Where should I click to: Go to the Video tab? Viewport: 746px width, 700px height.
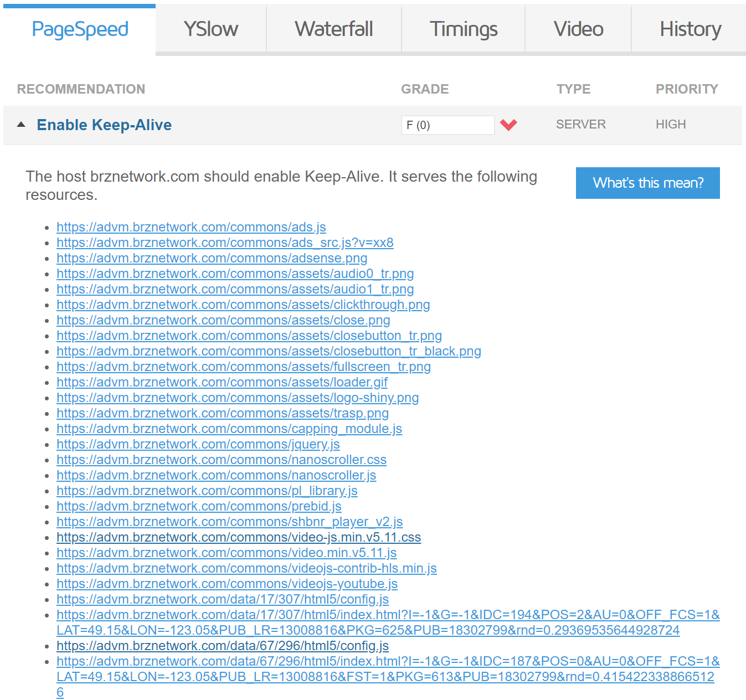click(x=578, y=29)
